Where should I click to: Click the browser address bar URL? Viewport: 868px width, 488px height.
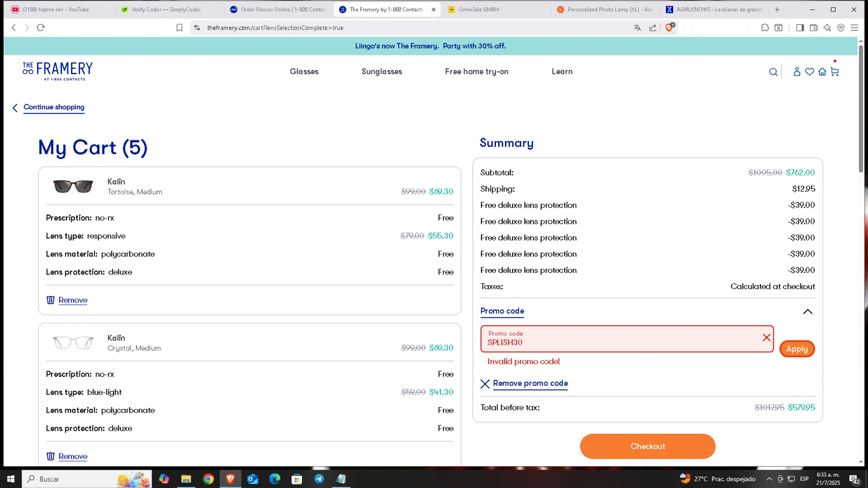point(275,28)
